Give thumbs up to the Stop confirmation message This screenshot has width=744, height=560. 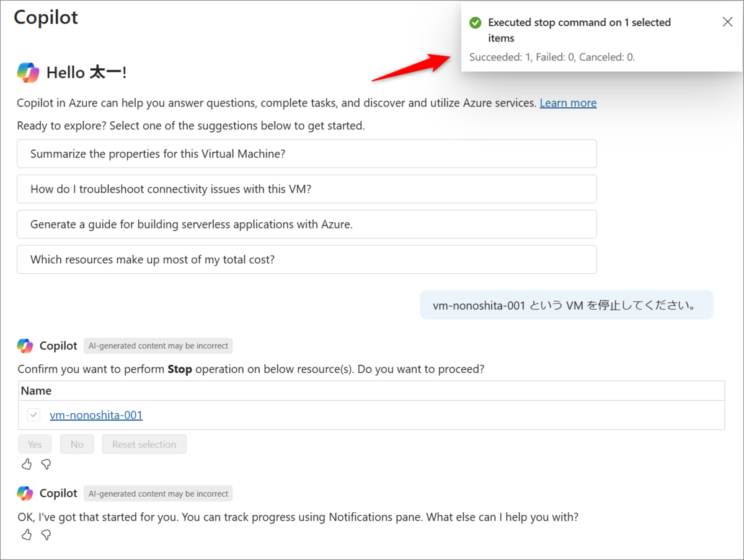[x=26, y=464]
